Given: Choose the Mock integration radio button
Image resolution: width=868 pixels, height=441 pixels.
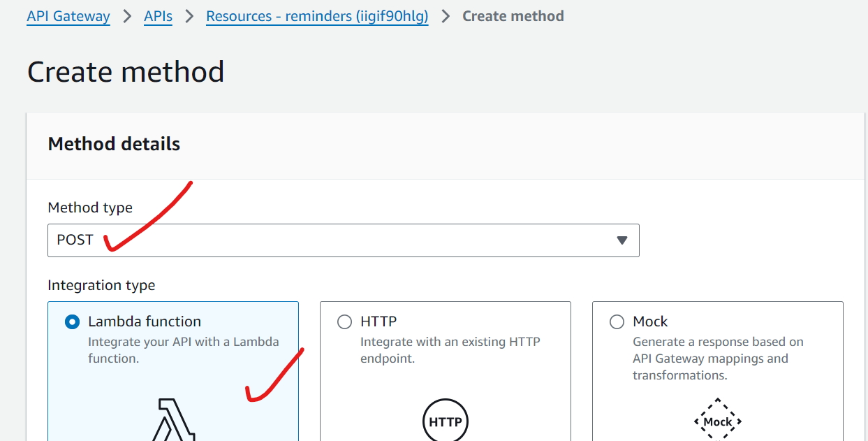Looking at the screenshot, I should coord(617,322).
